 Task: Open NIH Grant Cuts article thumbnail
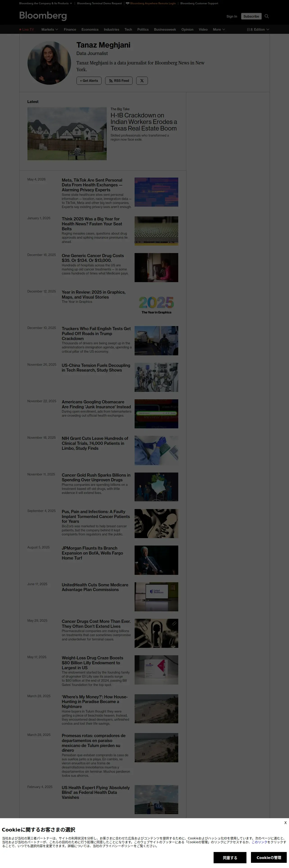point(156,450)
